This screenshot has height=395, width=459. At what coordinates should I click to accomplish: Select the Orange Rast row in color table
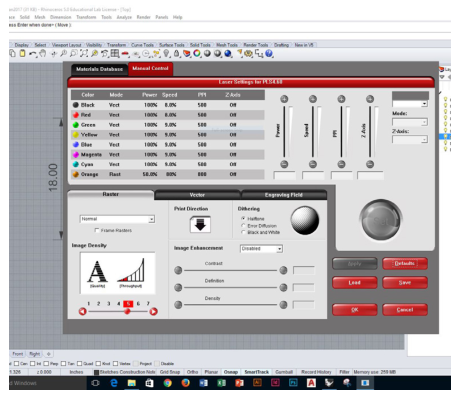coord(168,174)
